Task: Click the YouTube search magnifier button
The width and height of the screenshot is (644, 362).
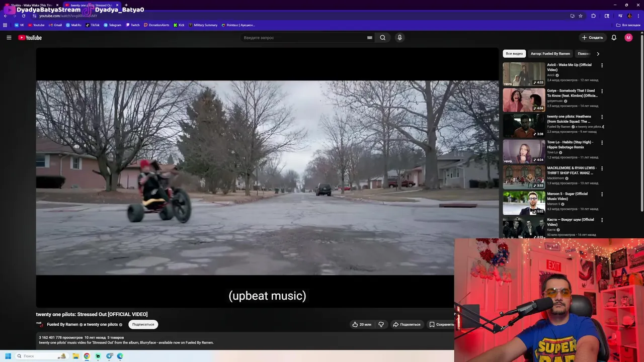Action: 383,38
